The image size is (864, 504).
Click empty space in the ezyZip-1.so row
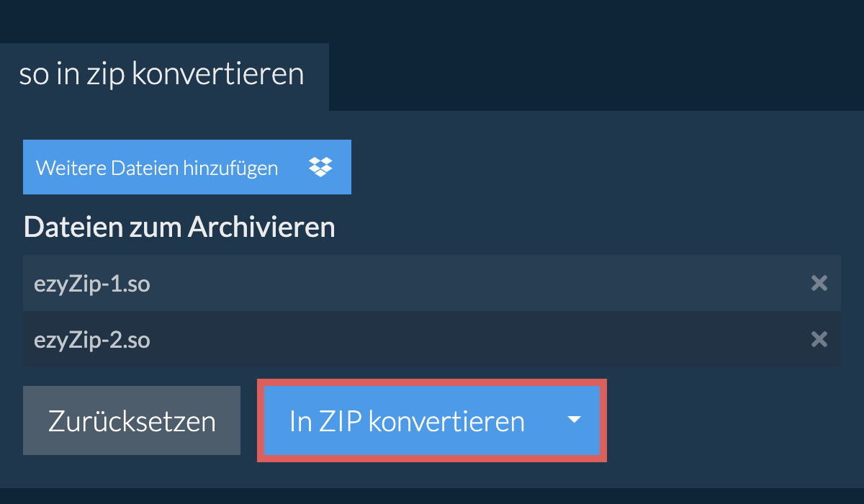[x=468, y=283]
